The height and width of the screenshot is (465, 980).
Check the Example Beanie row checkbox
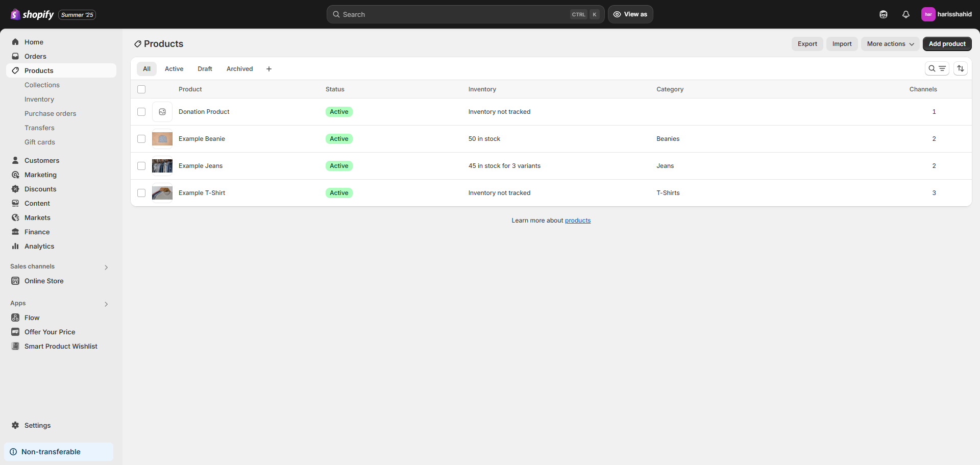click(x=141, y=139)
